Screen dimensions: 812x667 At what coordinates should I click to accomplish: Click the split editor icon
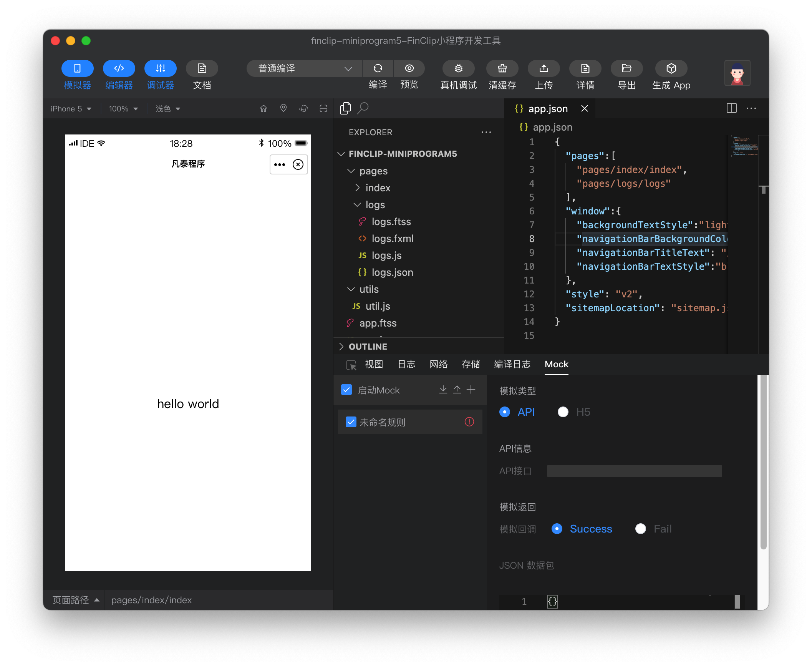(x=731, y=108)
